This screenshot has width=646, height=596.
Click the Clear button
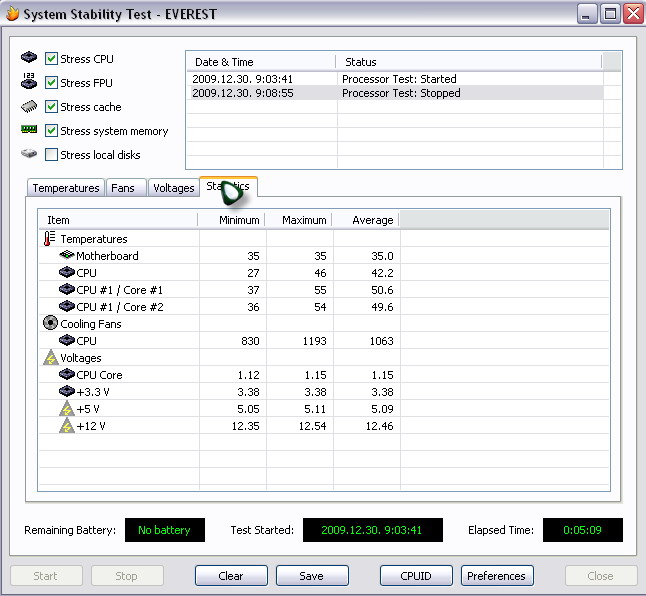click(231, 575)
